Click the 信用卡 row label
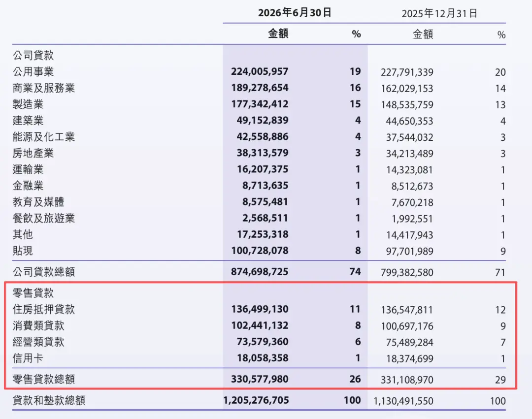Viewport: 532px width, 419px height. (x=28, y=358)
